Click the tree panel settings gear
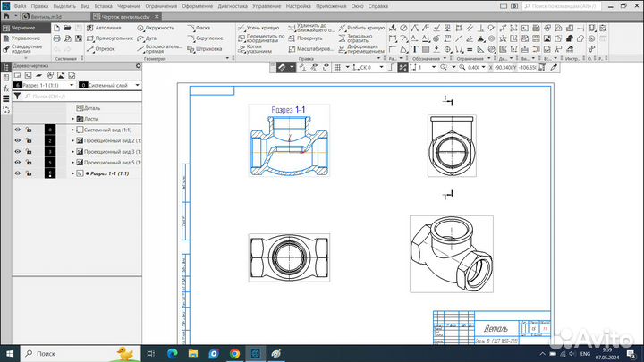This screenshot has height=362, width=644. pos(139,66)
